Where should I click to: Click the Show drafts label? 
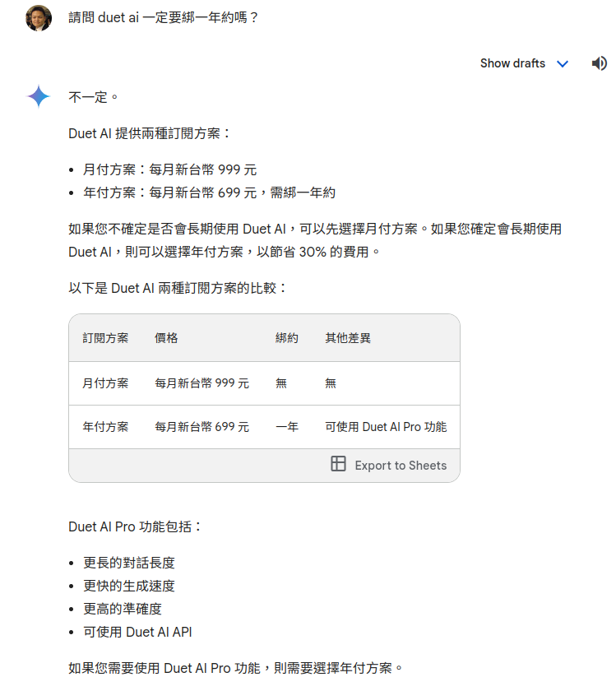pos(512,63)
